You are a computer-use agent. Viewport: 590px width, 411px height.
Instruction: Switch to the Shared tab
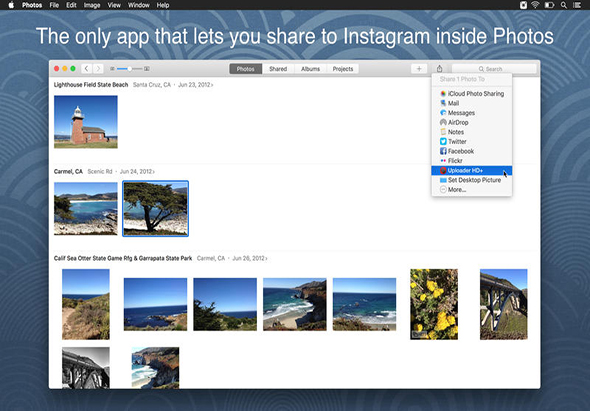click(x=278, y=69)
